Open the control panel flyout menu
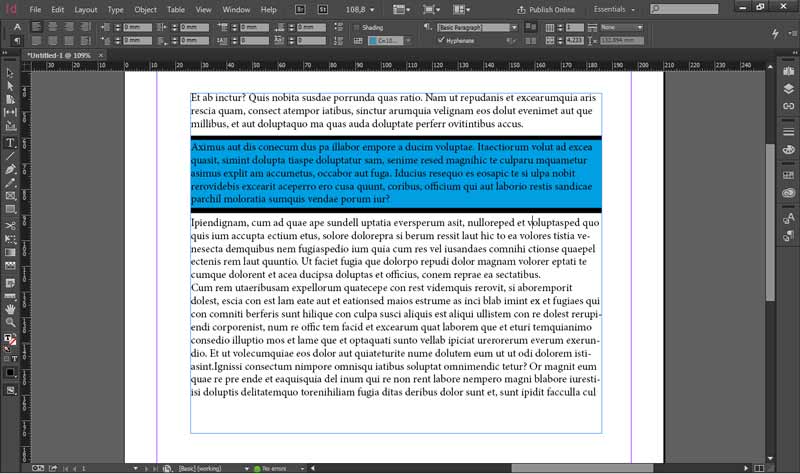800x474 pixels. (x=792, y=33)
